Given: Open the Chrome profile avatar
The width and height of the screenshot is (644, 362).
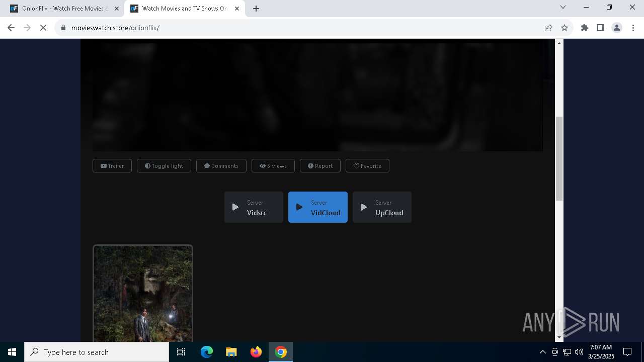Looking at the screenshot, I should coord(617,28).
